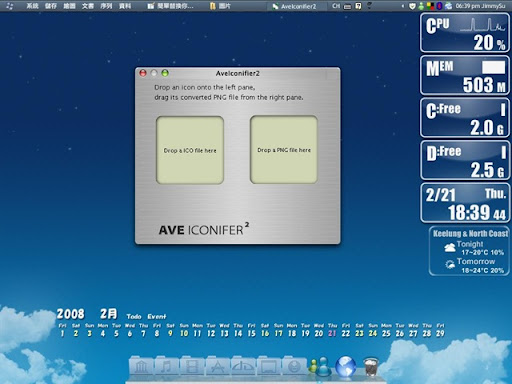Open the Downloads arrow folder in dock
Image resolution: width=512 pixels, height=384 pixels.
point(294,367)
